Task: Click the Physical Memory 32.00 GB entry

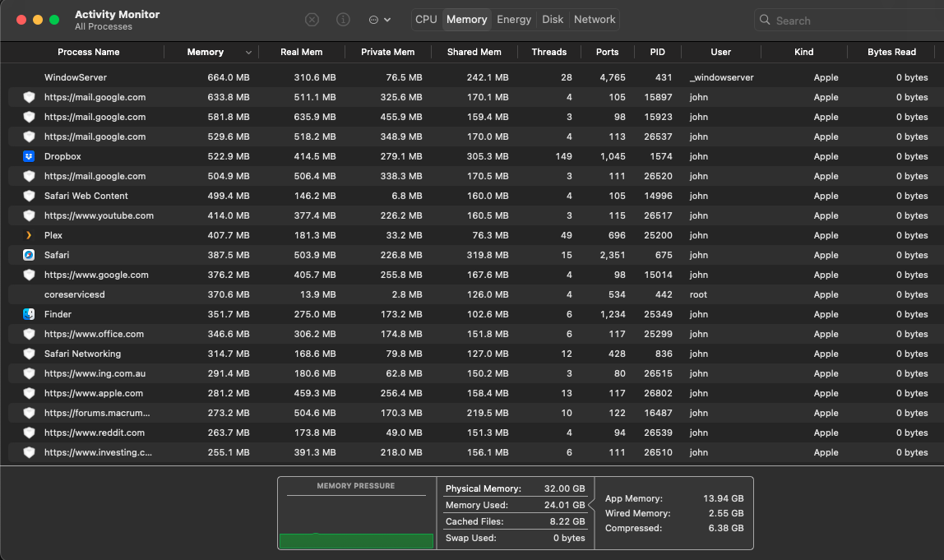Action: coord(516,488)
